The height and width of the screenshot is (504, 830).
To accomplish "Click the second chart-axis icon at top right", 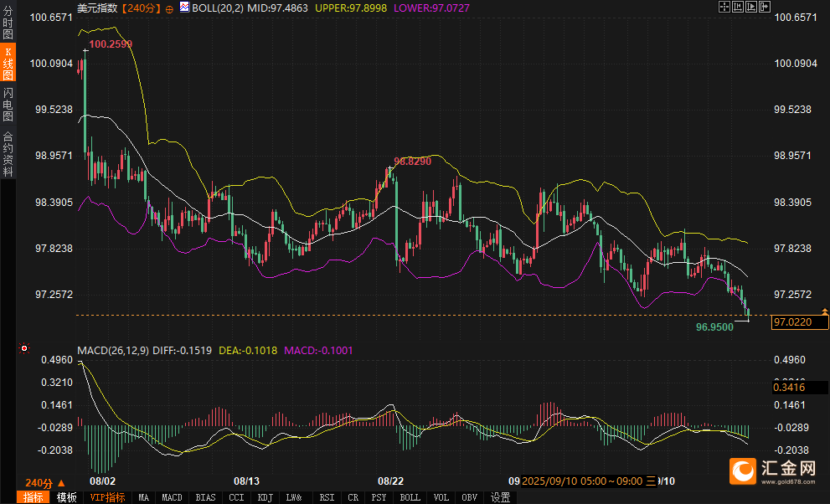I will [738, 7].
